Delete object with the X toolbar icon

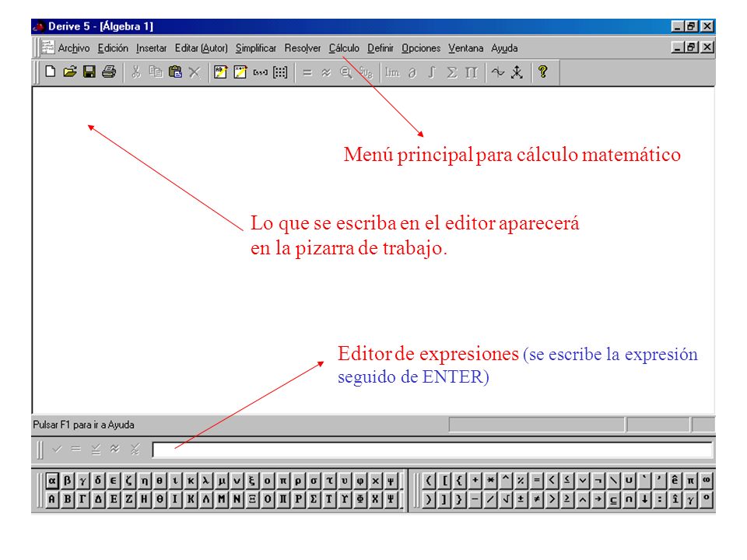[195, 72]
